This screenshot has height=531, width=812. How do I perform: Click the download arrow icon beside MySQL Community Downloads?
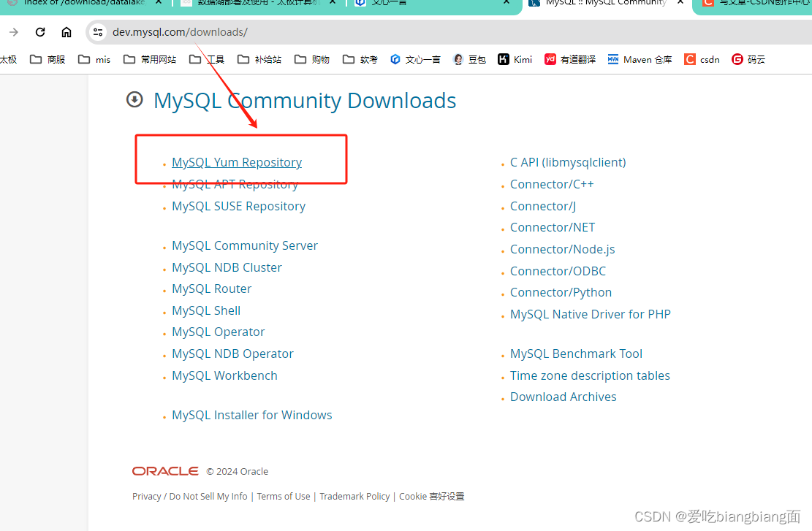134,99
